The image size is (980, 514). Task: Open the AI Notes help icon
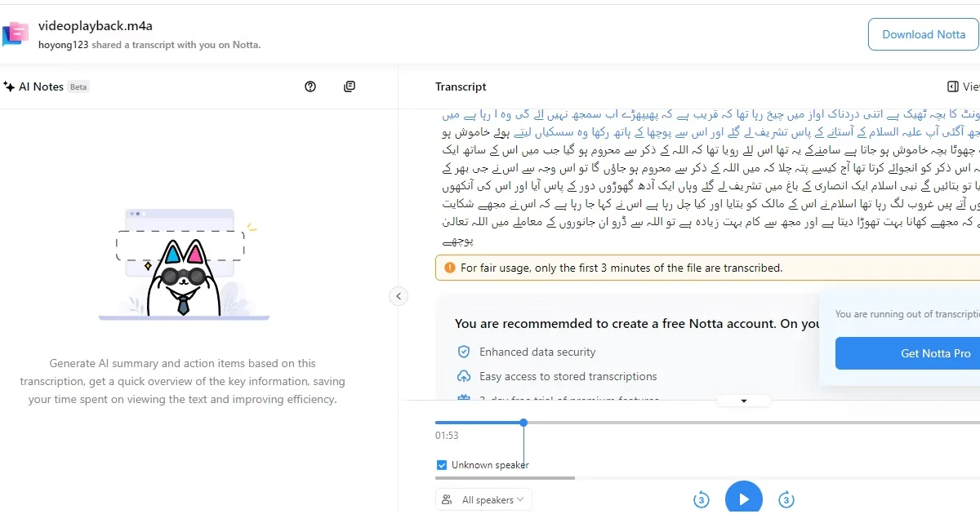click(310, 86)
